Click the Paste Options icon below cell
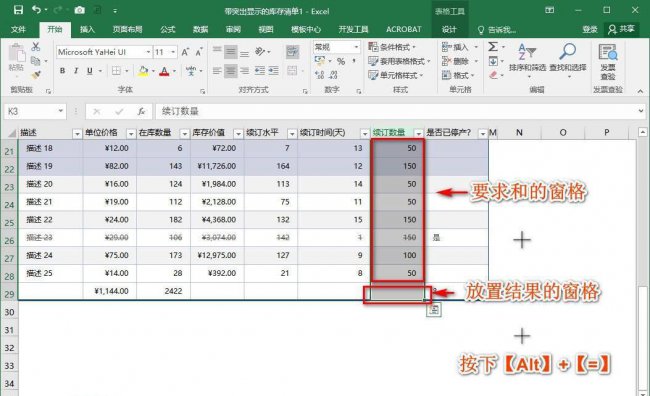The height and width of the screenshot is (396, 650). (x=434, y=309)
